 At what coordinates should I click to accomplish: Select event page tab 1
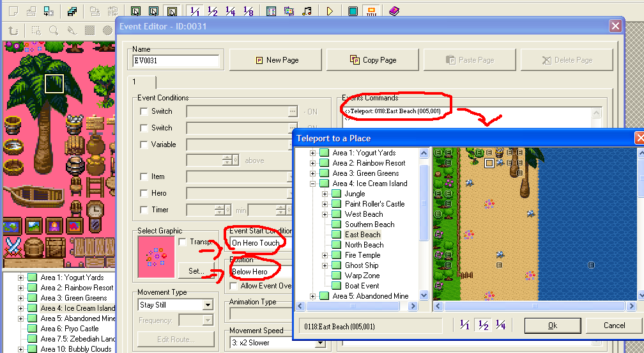(x=135, y=82)
